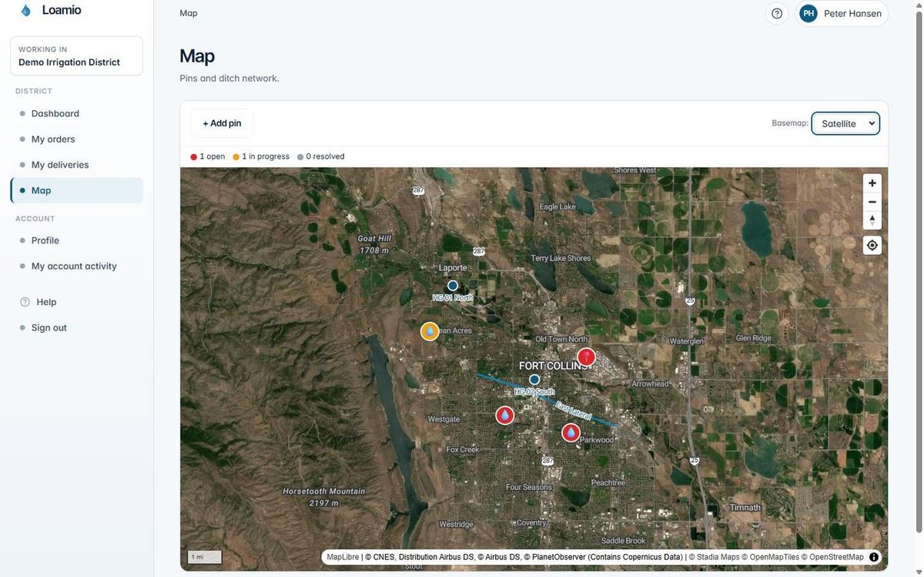
Task: Find my location on the map
Action: (872, 246)
